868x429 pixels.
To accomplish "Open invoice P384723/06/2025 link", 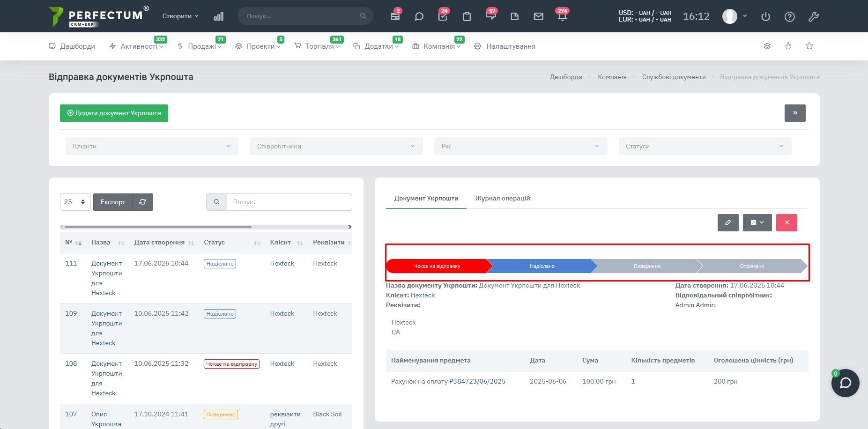I will pyautogui.click(x=477, y=381).
